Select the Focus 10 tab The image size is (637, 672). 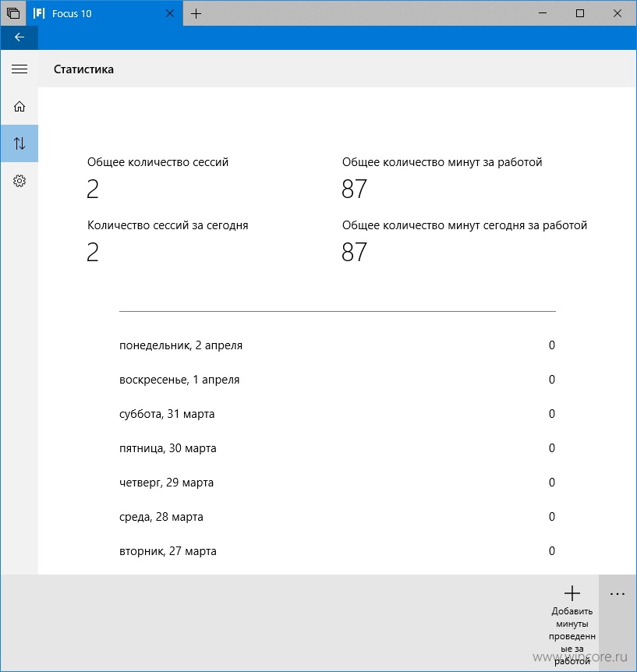[x=104, y=13]
